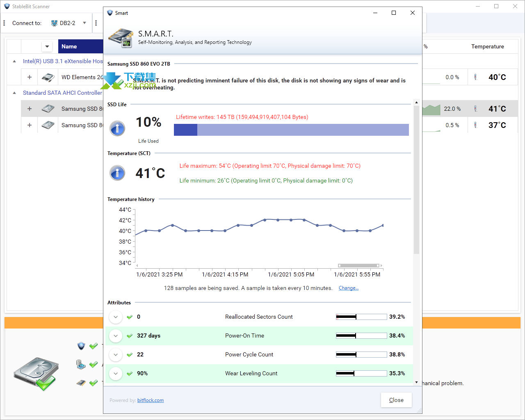Sort by the Name column header
The image size is (525, 420).
pos(80,46)
